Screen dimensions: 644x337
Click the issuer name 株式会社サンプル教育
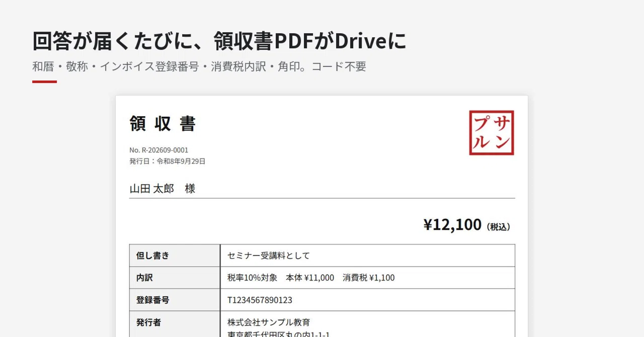tap(269, 322)
